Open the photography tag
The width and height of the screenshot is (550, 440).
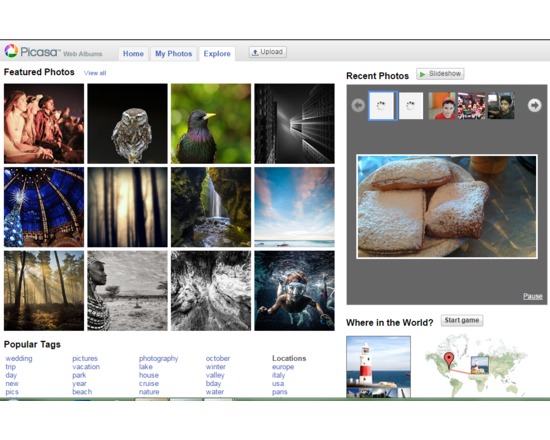(159, 358)
